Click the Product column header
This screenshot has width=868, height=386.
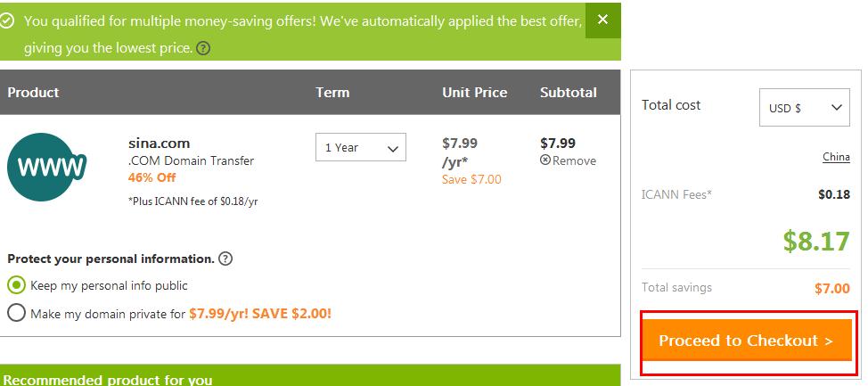pos(33,93)
